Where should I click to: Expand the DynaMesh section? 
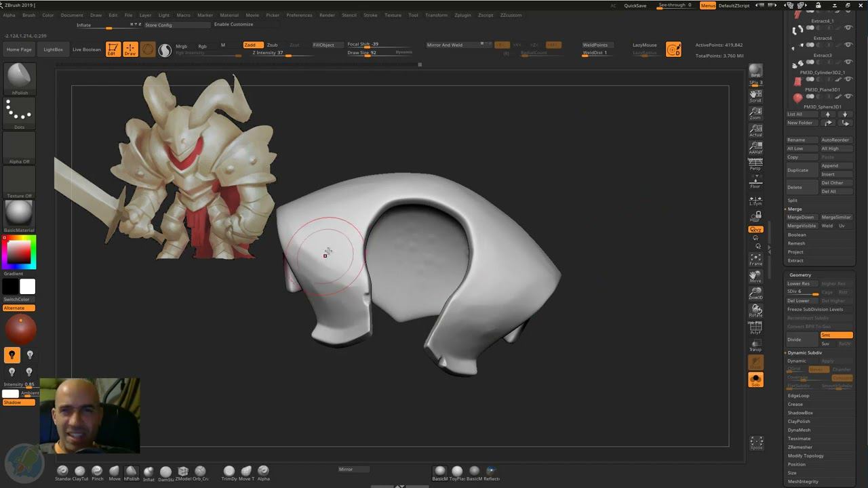(799, 430)
